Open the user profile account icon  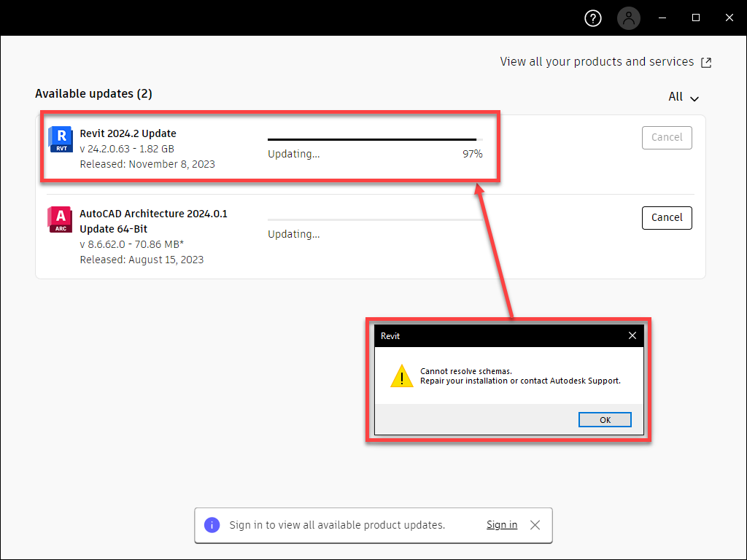point(628,18)
